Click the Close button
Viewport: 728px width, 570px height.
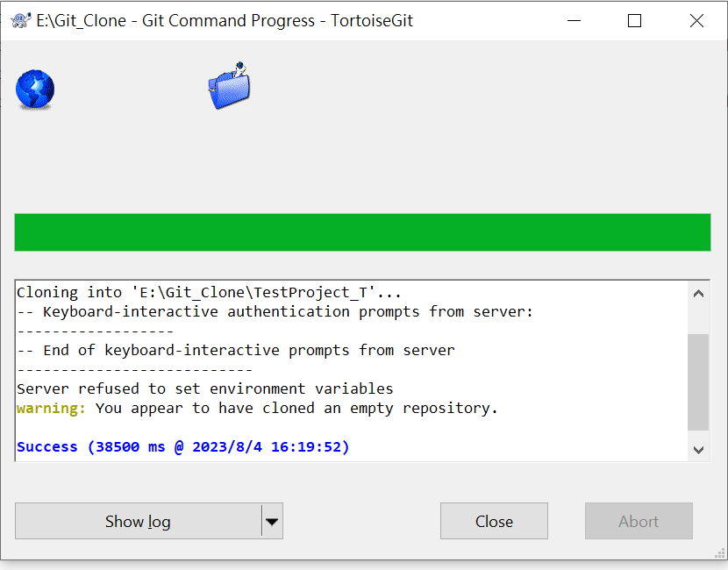pyautogui.click(x=494, y=521)
